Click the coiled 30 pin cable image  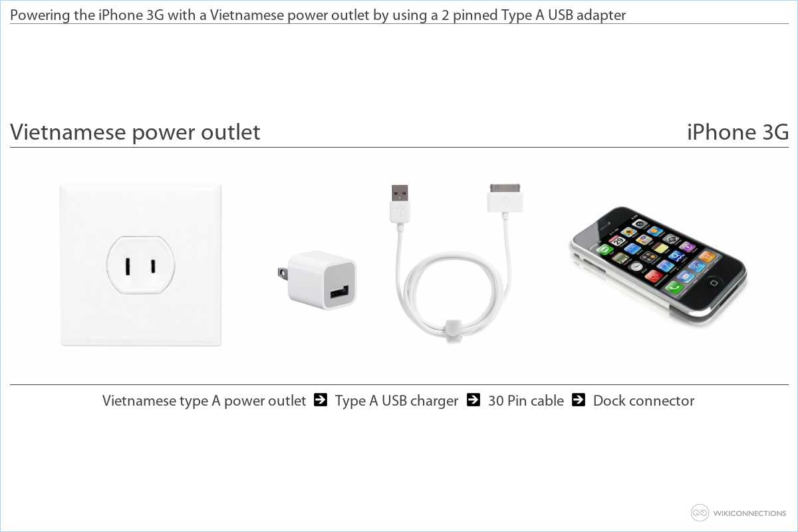click(x=452, y=261)
